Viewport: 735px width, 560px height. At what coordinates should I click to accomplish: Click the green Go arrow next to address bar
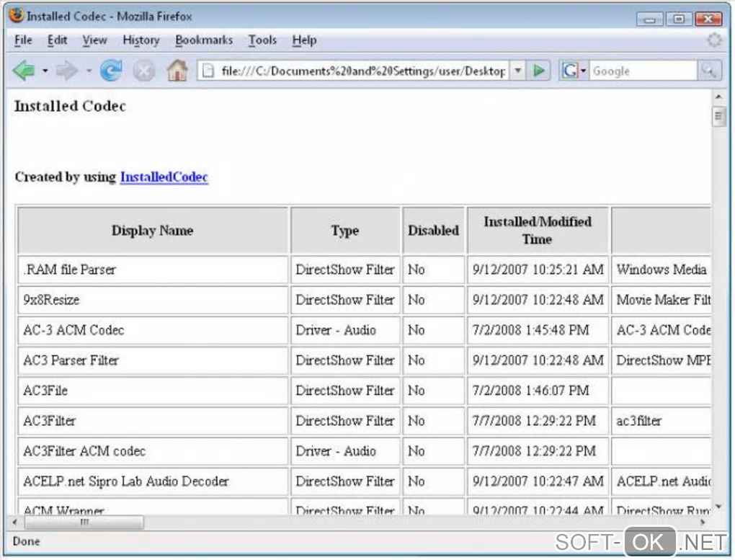pos(538,71)
